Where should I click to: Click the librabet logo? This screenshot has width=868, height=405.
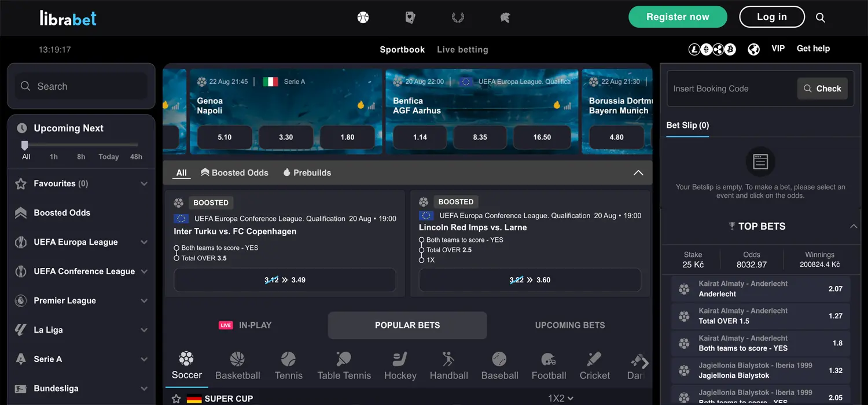(x=68, y=18)
